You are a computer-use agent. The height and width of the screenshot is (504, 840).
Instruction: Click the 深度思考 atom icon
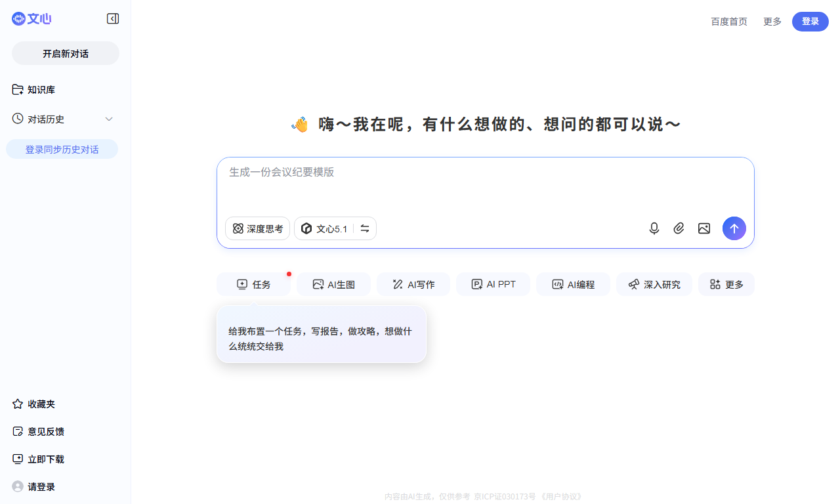pos(238,228)
